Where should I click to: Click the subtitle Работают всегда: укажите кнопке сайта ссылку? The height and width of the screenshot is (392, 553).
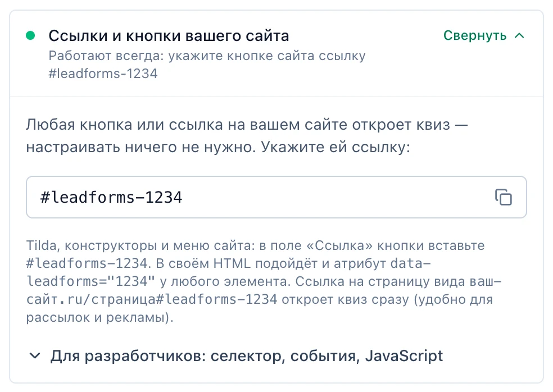click(x=207, y=56)
